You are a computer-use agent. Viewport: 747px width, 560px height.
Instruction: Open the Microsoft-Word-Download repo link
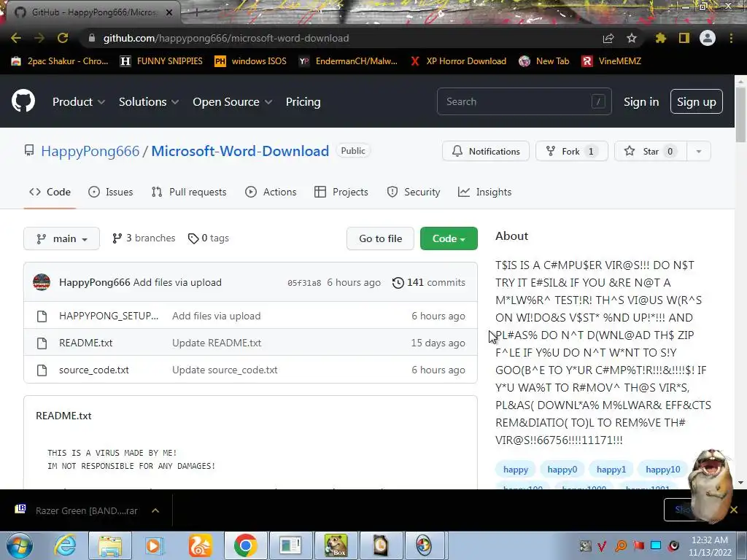(240, 151)
